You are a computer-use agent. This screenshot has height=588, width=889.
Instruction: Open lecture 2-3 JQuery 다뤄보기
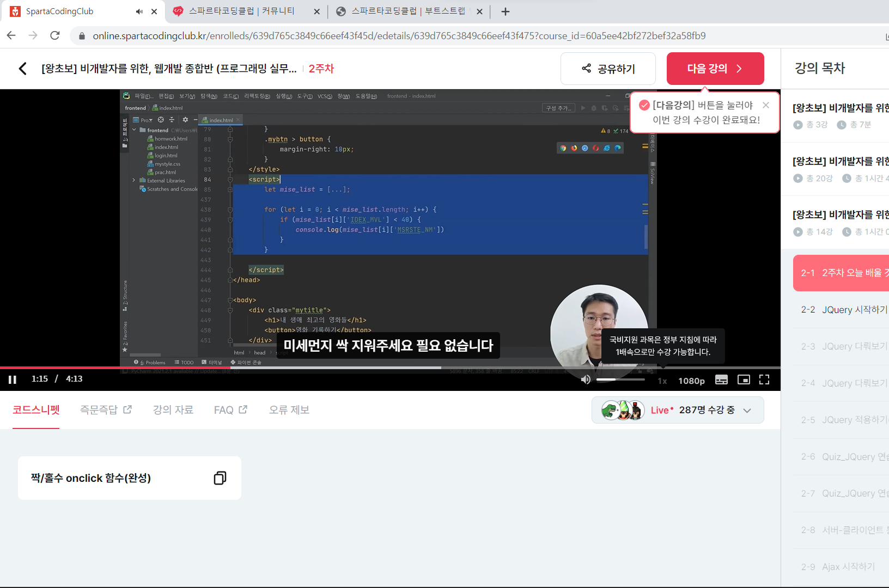tap(841, 346)
